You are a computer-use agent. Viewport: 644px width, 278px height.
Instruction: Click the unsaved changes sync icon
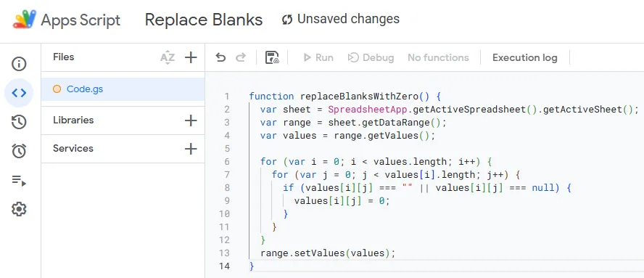pyautogui.click(x=287, y=20)
